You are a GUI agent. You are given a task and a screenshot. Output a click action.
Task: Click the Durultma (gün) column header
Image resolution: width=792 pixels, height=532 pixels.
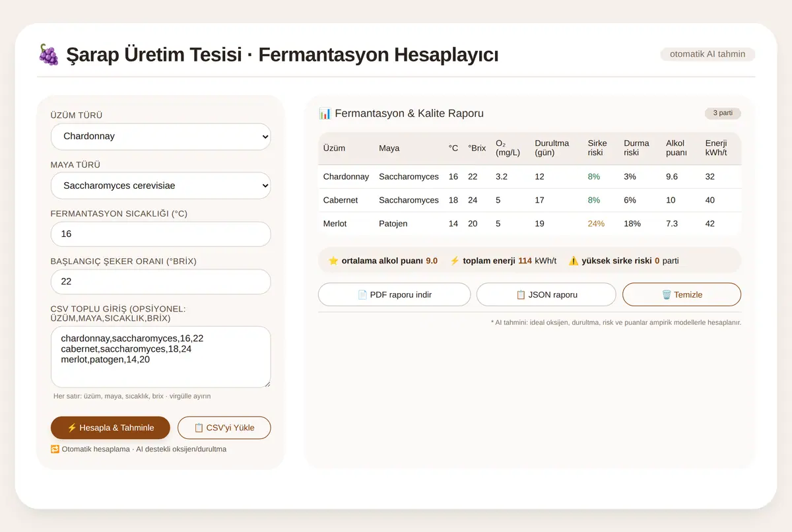pos(552,149)
